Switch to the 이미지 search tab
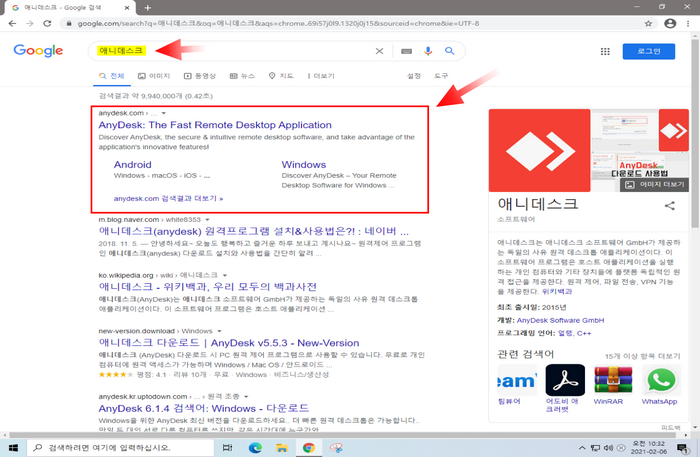 coord(154,76)
